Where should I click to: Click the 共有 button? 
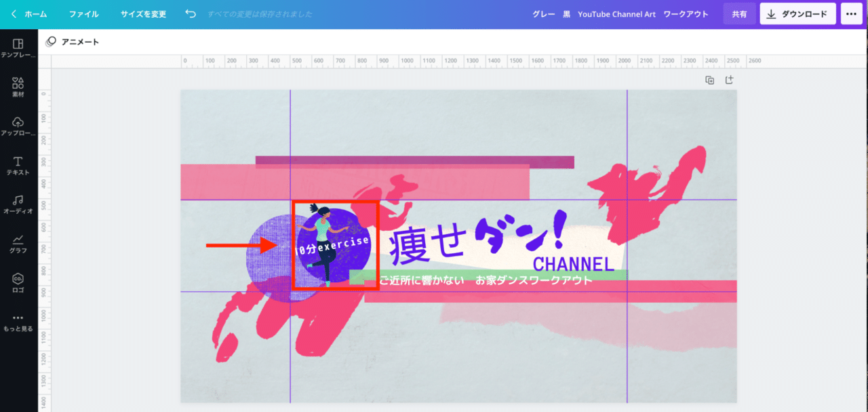point(739,13)
